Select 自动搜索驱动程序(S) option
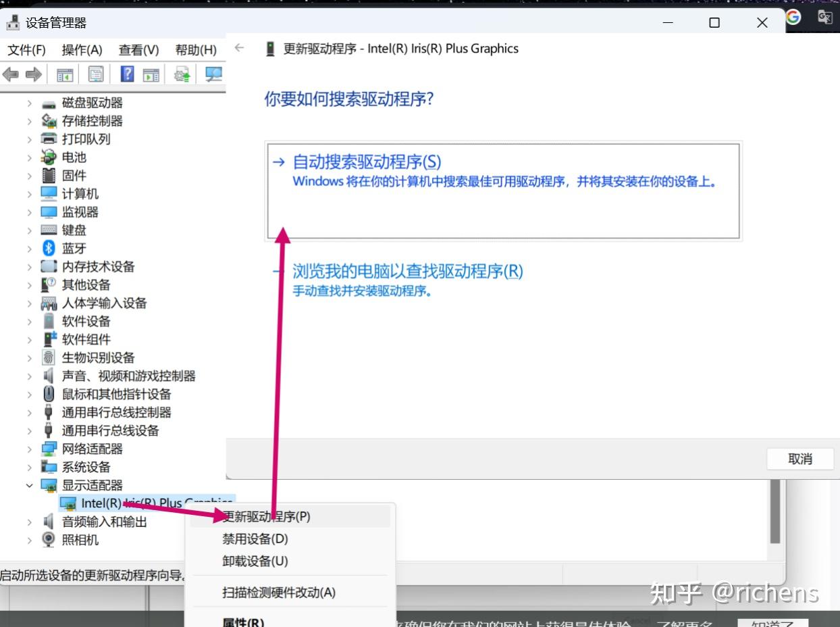This screenshot has width=840, height=627. pos(504,190)
